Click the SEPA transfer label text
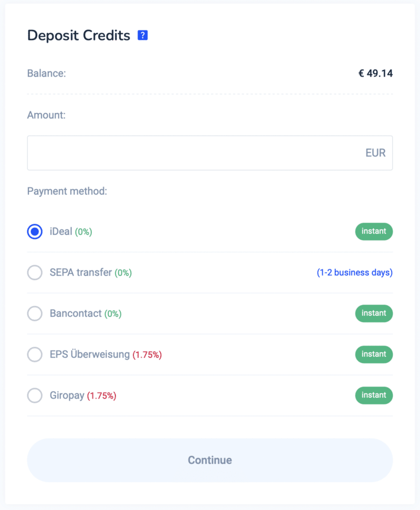 click(x=81, y=273)
